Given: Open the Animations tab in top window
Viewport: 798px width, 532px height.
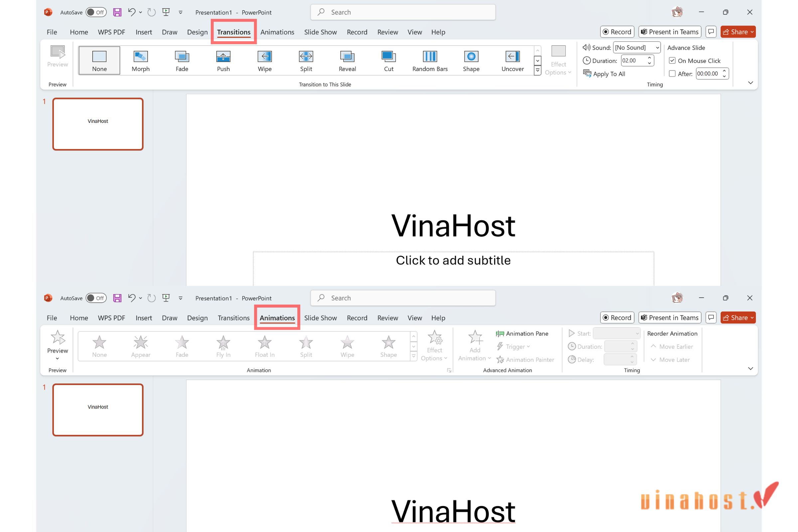Looking at the screenshot, I should (x=277, y=32).
